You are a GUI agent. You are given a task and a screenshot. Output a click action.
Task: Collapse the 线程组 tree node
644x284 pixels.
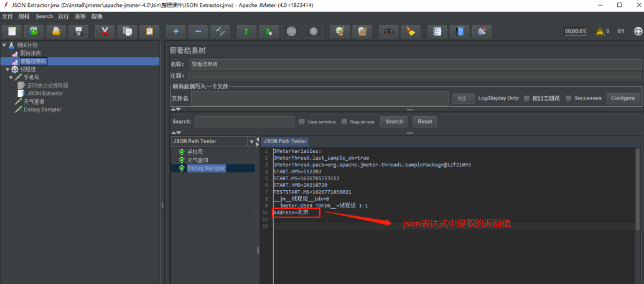(7, 70)
